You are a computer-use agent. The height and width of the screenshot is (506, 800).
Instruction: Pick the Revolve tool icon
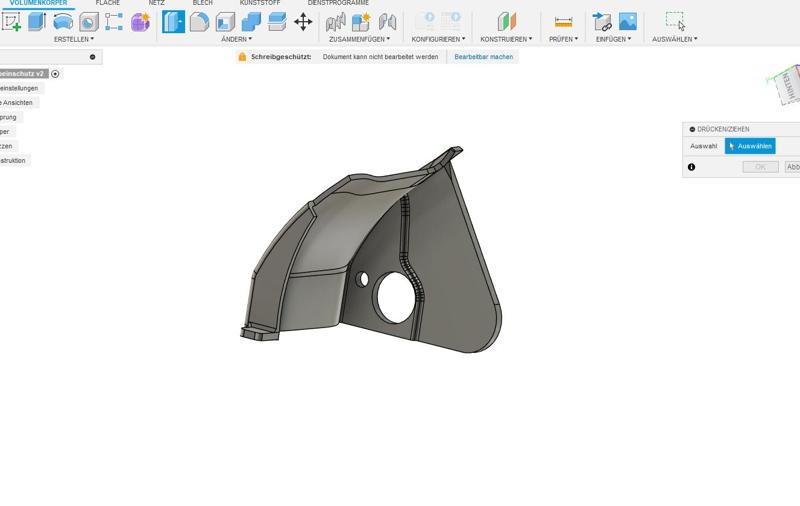pyautogui.click(x=63, y=22)
